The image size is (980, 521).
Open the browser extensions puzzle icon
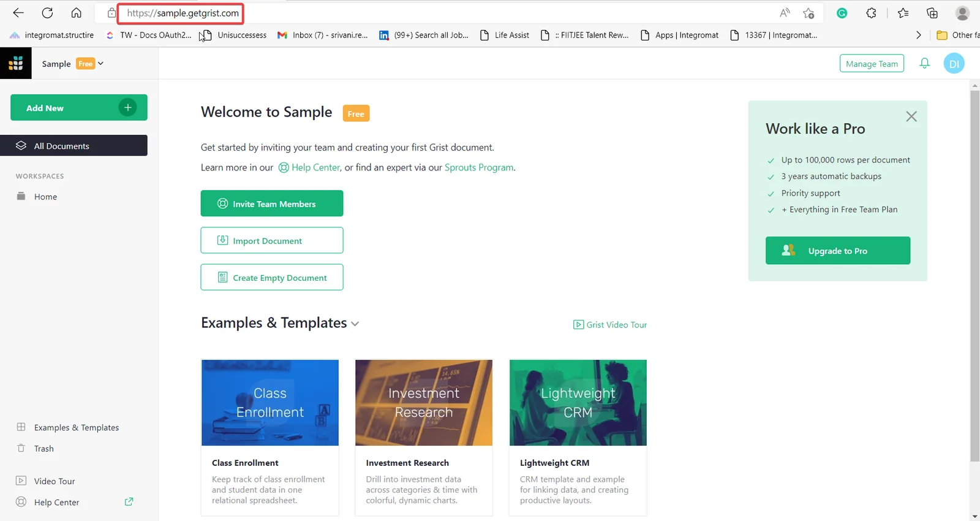pyautogui.click(x=871, y=13)
